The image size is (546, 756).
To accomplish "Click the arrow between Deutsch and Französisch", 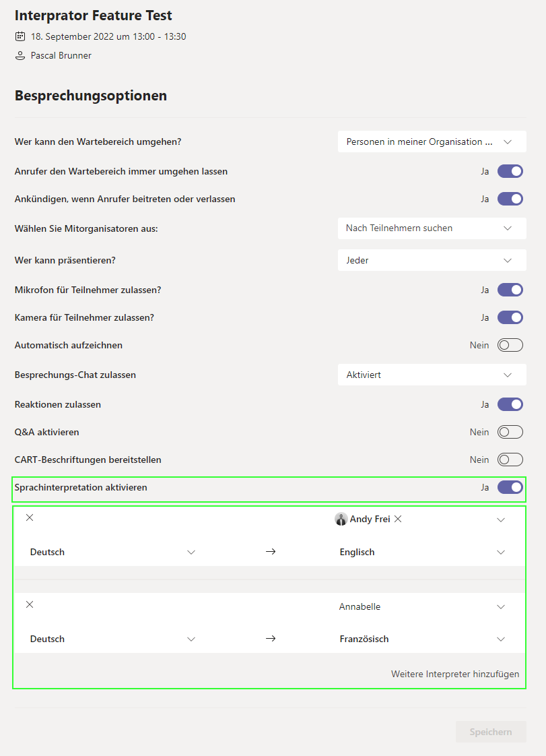I will click(x=271, y=639).
